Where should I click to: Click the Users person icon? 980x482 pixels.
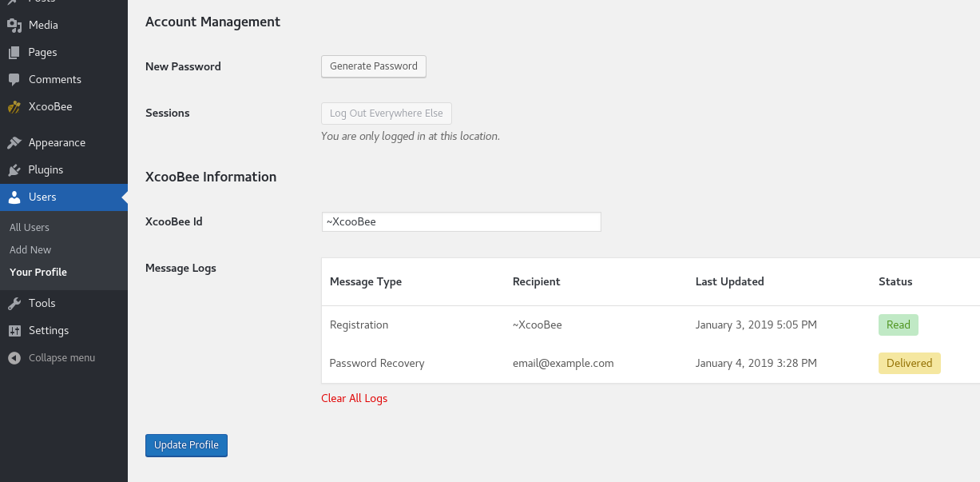14,197
